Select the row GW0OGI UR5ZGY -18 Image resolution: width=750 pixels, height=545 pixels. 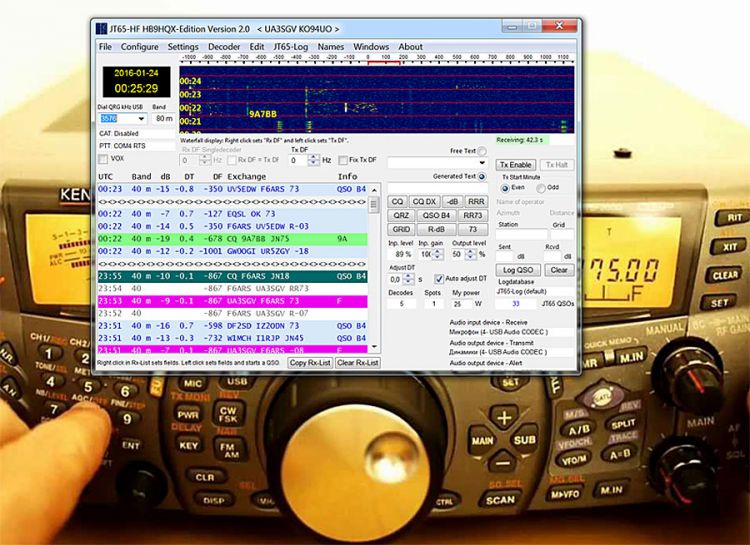click(232, 251)
